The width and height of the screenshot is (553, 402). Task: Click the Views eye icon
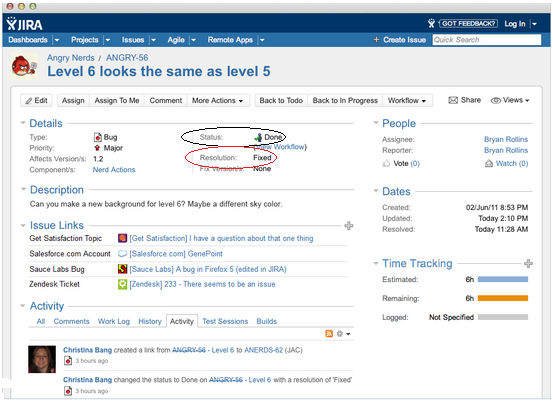click(496, 100)
